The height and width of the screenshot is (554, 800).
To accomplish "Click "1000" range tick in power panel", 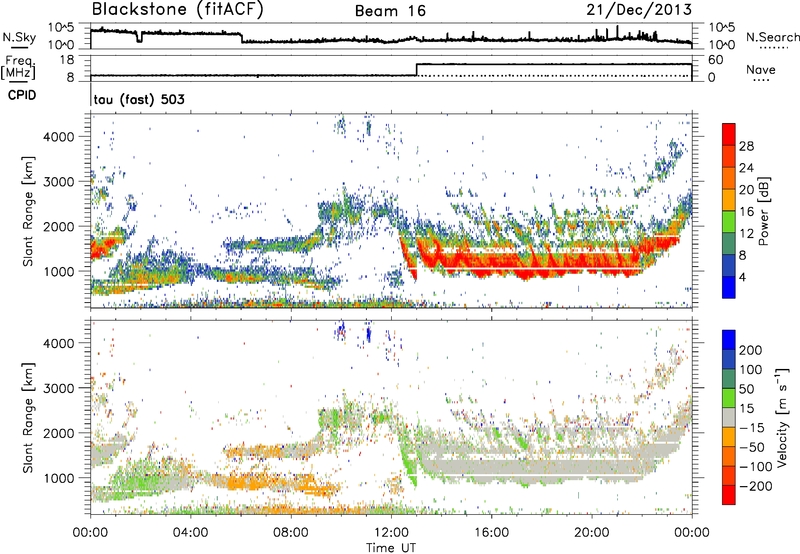I will [58, 271].
